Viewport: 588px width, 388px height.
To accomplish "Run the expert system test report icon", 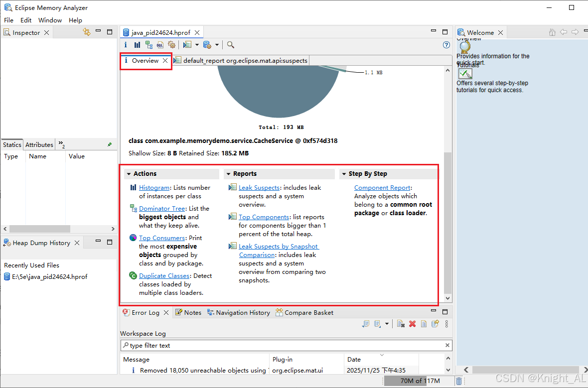I will click(187, 45).
